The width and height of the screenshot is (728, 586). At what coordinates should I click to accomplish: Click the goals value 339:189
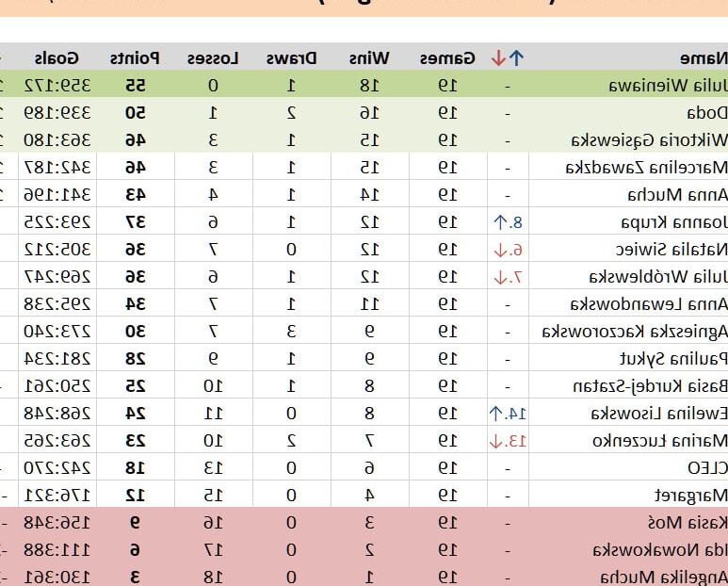click(57, 113)
